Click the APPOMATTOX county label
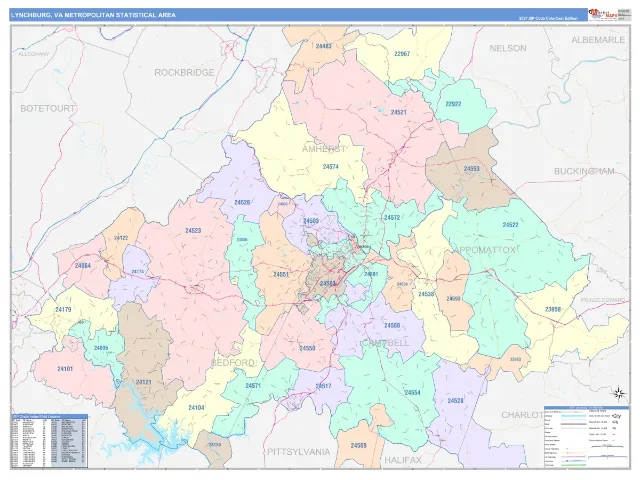The width and height of the screenshot is (640, 480). [x=484, y=250]
